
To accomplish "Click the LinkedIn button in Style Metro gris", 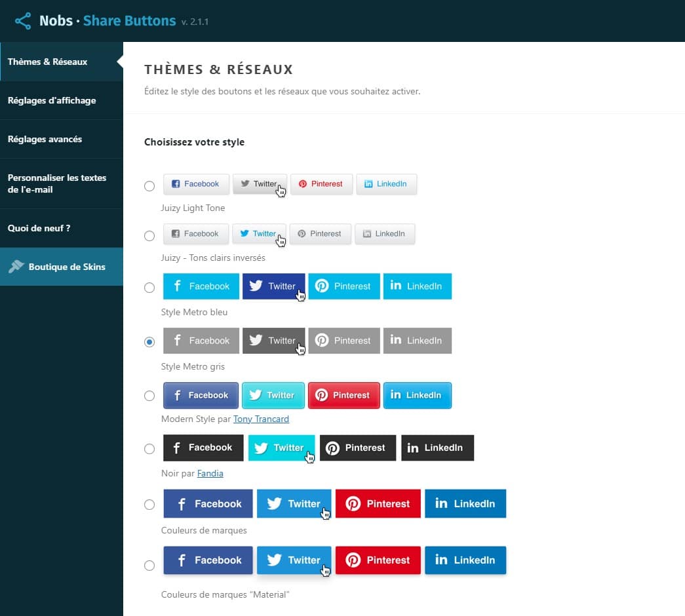I will [x=417, y=341].
